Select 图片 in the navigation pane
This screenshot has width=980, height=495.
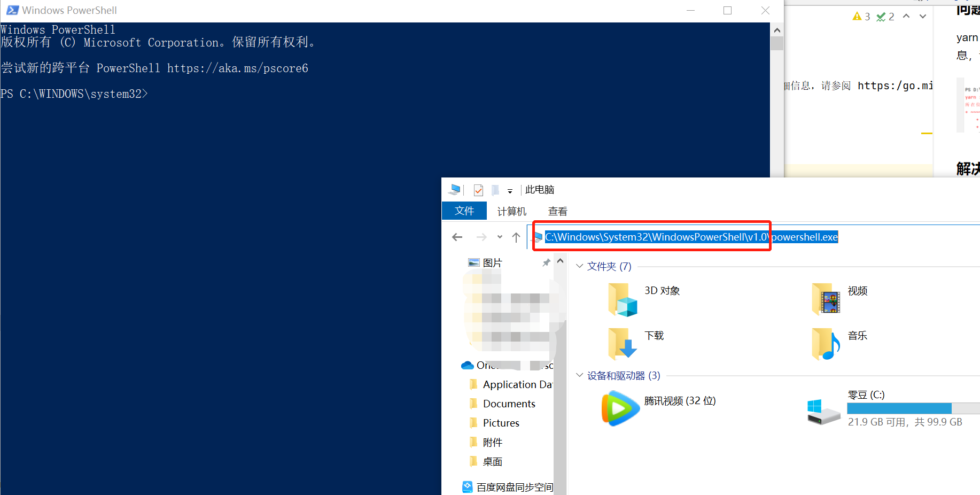pos(492,262)
